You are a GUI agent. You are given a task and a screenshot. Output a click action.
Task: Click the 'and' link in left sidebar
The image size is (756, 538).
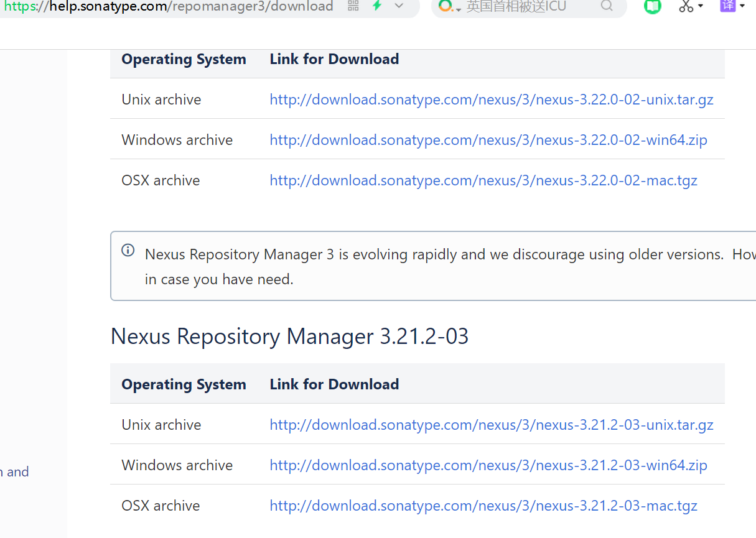[x=16, y=472]
